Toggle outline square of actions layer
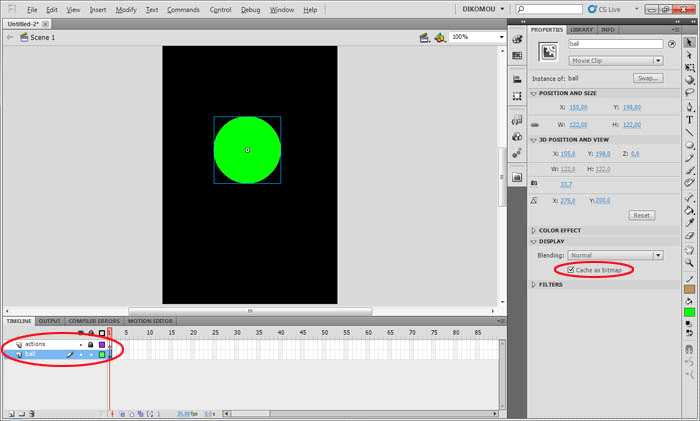This screenshot has height=421, width=700. 102,345
